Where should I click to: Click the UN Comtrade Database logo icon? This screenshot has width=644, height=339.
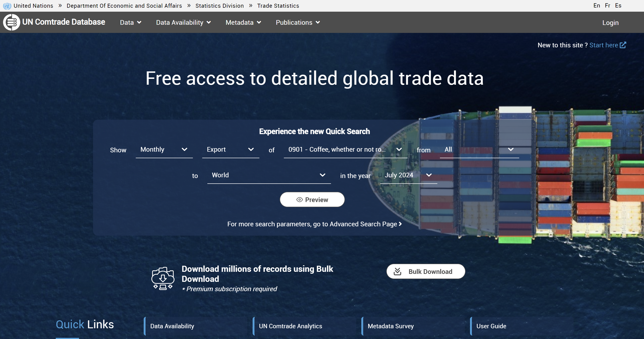11,22
